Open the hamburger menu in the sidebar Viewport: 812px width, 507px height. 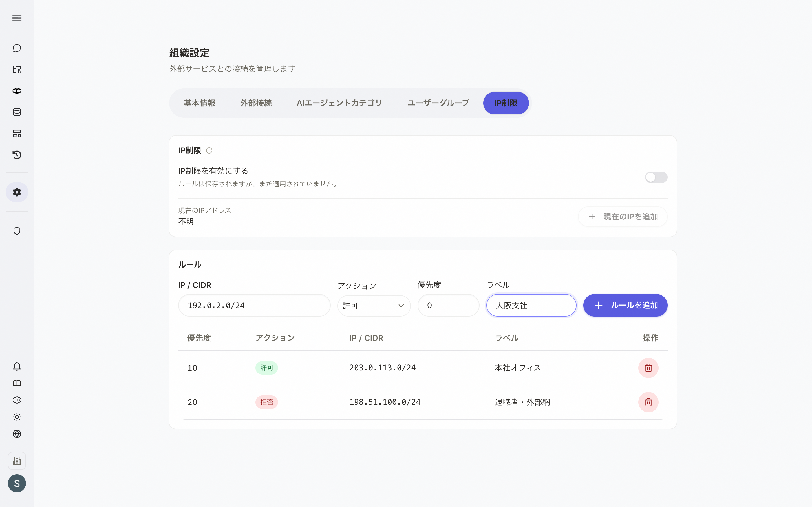(x=17, y=18)
